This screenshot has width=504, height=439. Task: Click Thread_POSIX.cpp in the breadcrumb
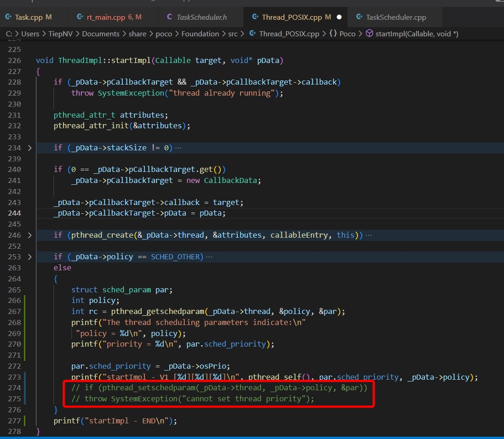click(x=289, y=34)
